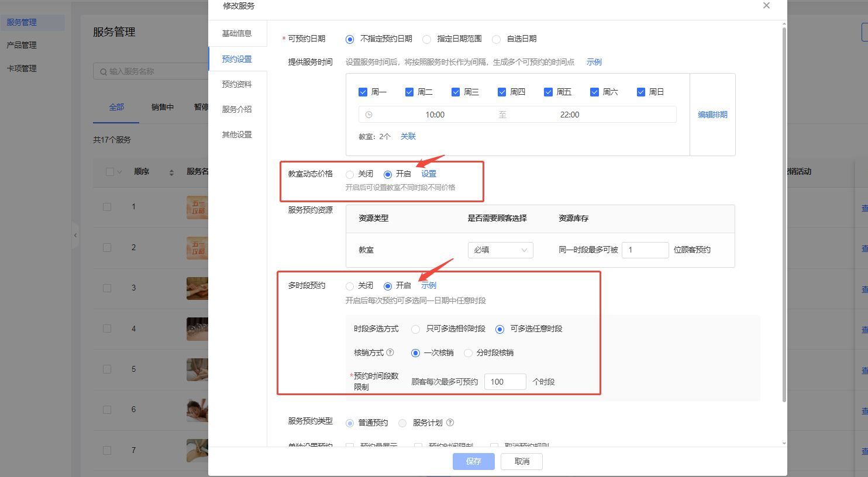Click the sort arrows in 顺序 column

[x=171, y=172]
